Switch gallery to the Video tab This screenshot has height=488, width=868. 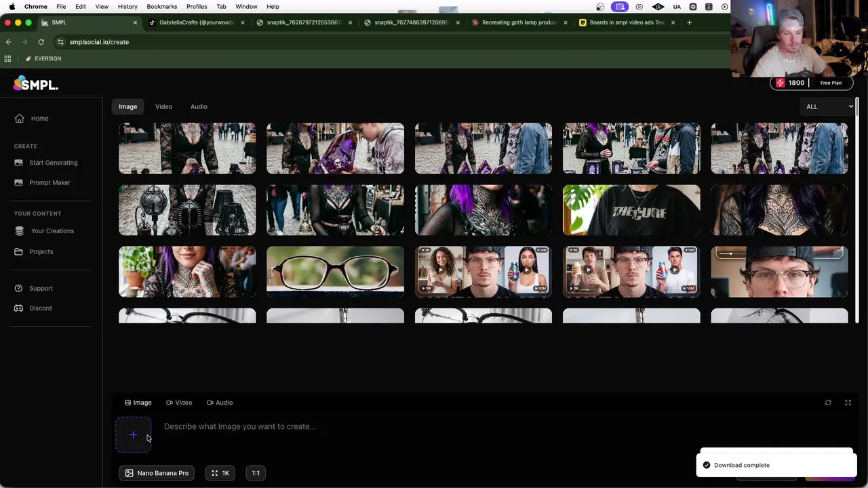click(163, 106)
